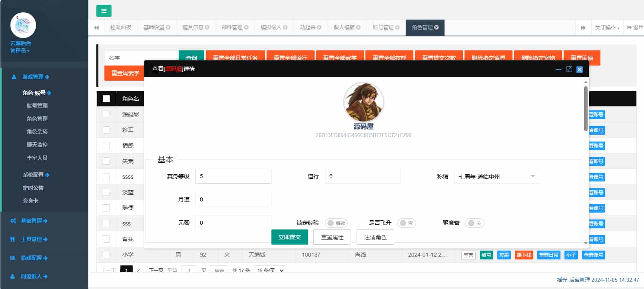The width and height of the screenshot is (644, 289).
Task: Toggle the 是否飞升 switch
Action: point(407,223)
